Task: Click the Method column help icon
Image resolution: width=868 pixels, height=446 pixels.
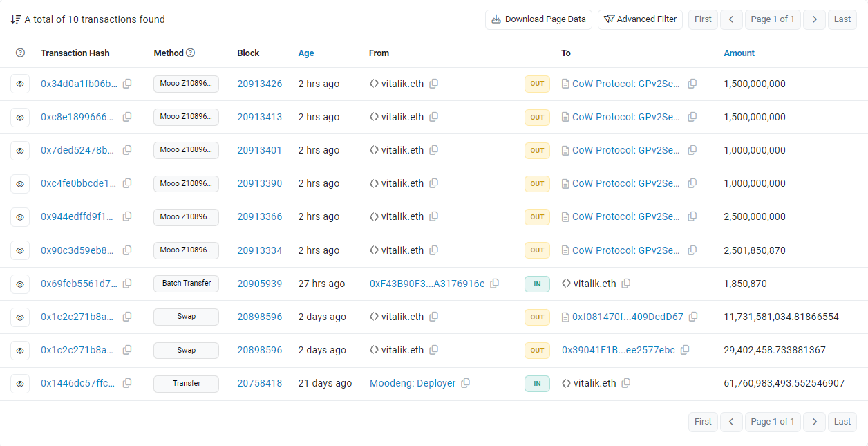Action: click(x=191, y=53)
